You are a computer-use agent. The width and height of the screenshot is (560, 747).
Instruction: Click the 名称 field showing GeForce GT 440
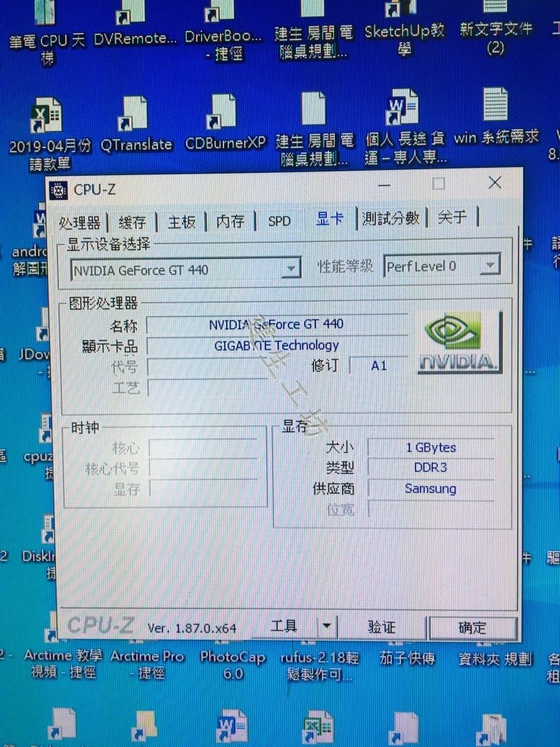click(x=276, y=324)
